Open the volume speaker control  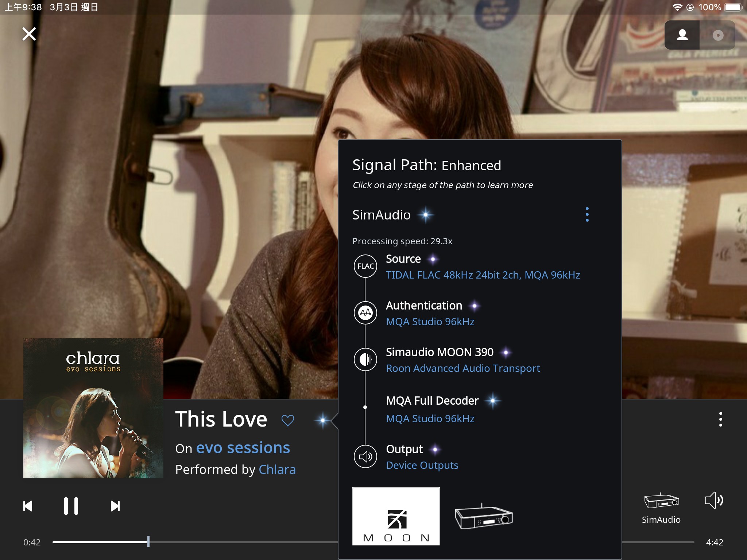(714, 500)
